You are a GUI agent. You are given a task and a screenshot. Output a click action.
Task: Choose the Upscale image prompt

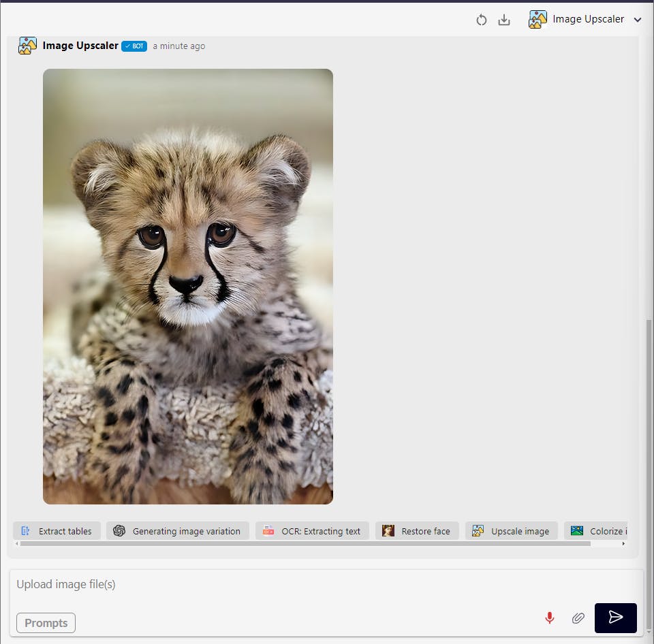(x=511, y=531)
